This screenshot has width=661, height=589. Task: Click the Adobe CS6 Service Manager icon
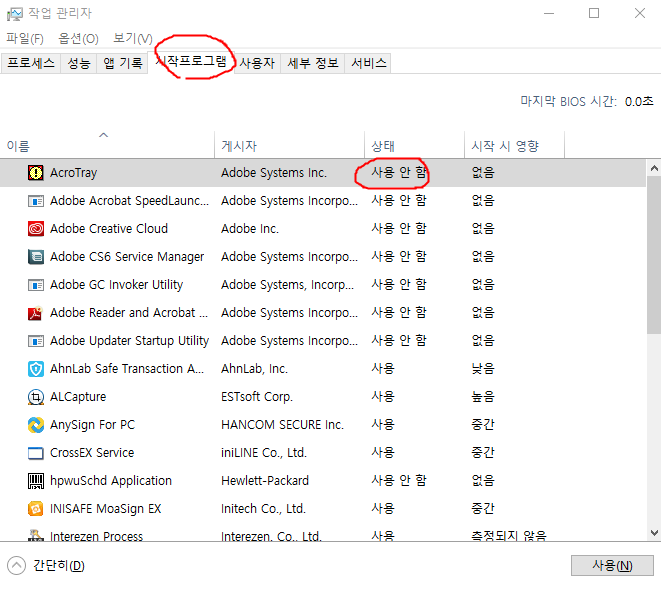[36, 257]
